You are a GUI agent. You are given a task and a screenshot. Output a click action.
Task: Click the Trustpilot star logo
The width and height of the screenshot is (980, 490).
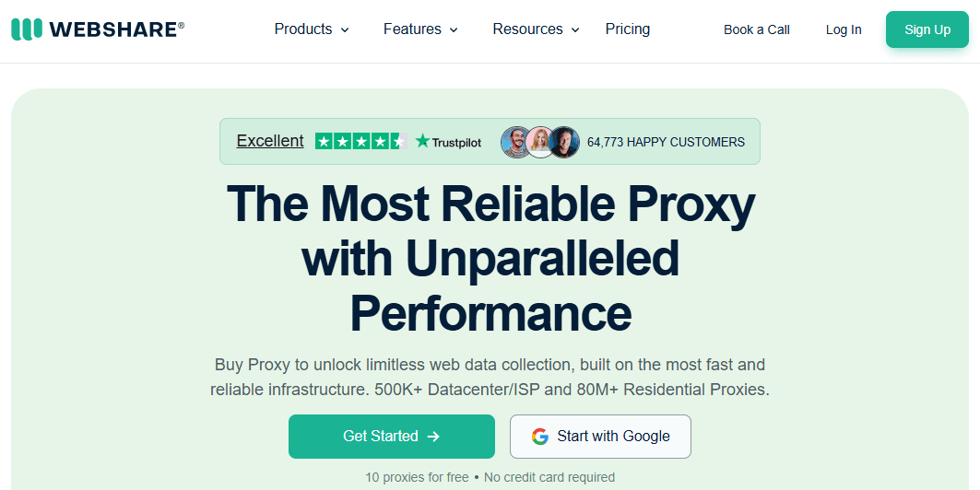click(x=423, y=141)
